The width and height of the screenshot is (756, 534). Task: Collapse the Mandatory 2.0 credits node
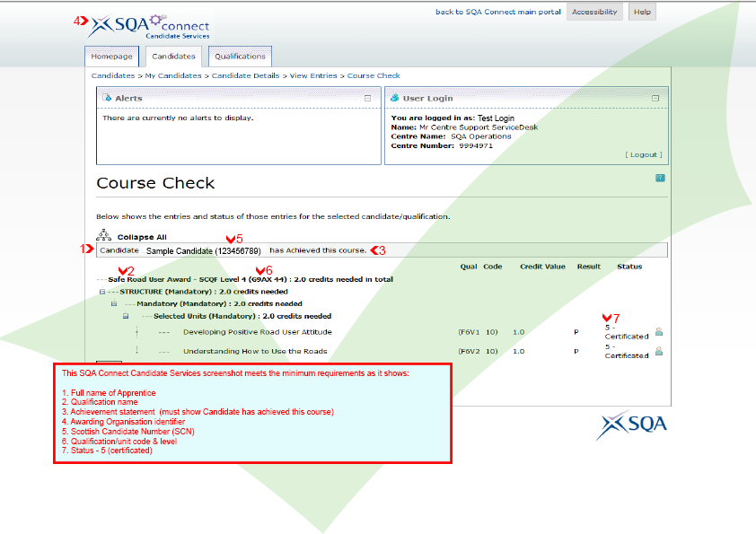point(114,304)
